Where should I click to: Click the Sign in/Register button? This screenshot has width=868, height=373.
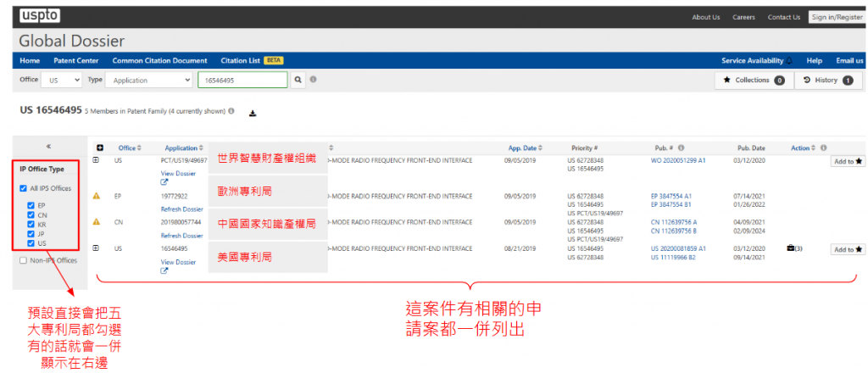tap(837, 17)
